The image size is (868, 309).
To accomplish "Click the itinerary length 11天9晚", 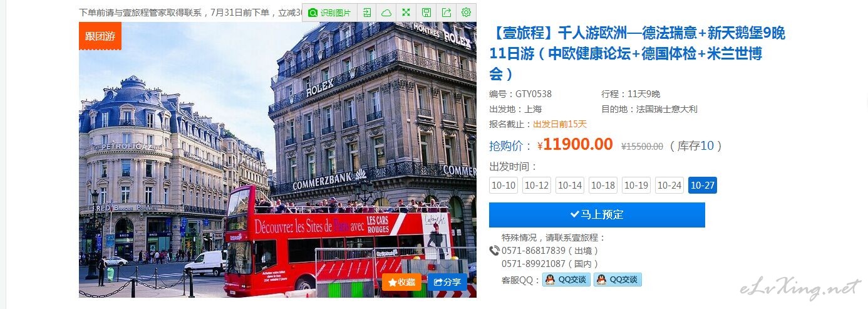I will 644,94.
